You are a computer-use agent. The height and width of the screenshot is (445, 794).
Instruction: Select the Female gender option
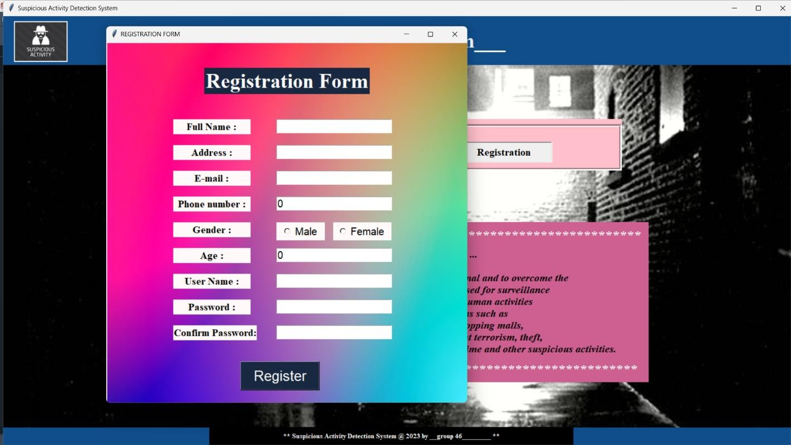362,231
